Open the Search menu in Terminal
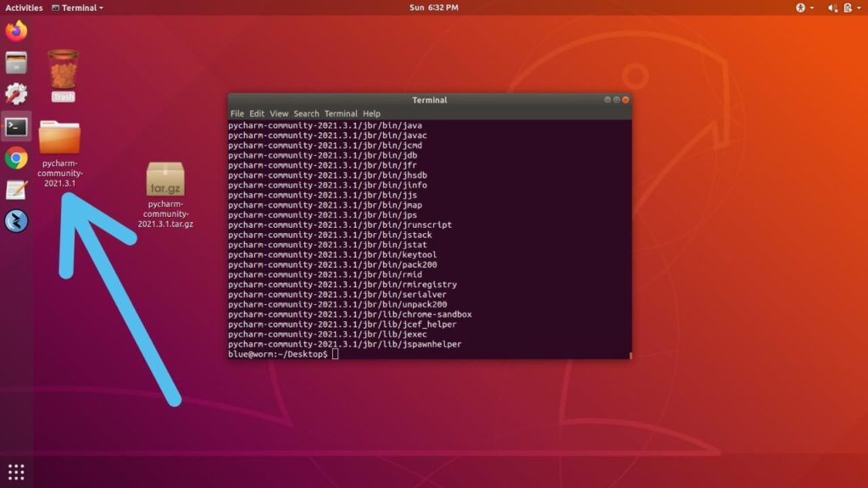The image size is (868, 488). (307, 113)
